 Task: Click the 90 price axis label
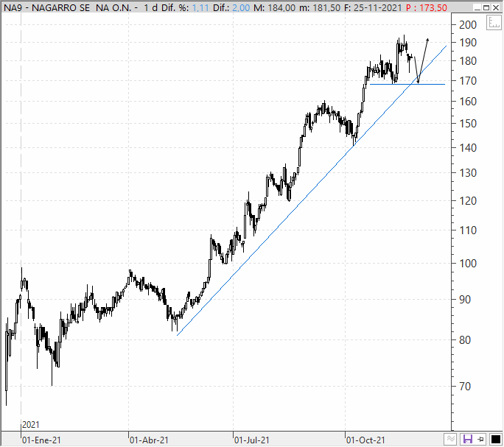pos(465,300)
